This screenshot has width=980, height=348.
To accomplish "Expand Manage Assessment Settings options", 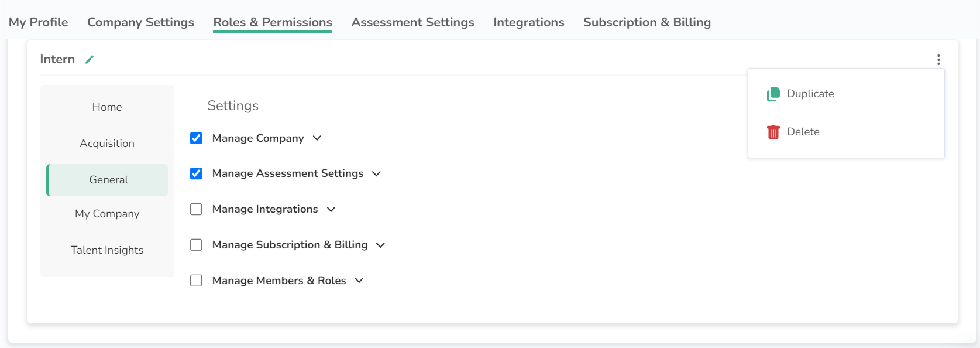I will pos(376,174).
